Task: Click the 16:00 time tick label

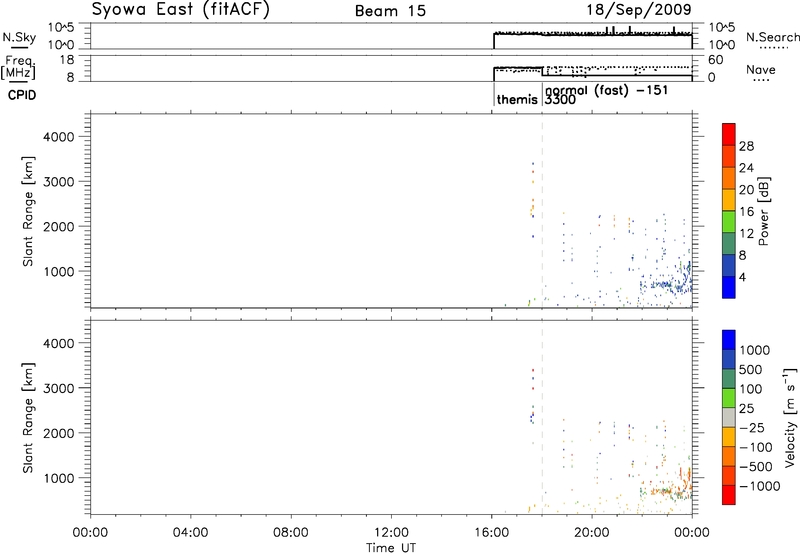Action: [491, 533]
